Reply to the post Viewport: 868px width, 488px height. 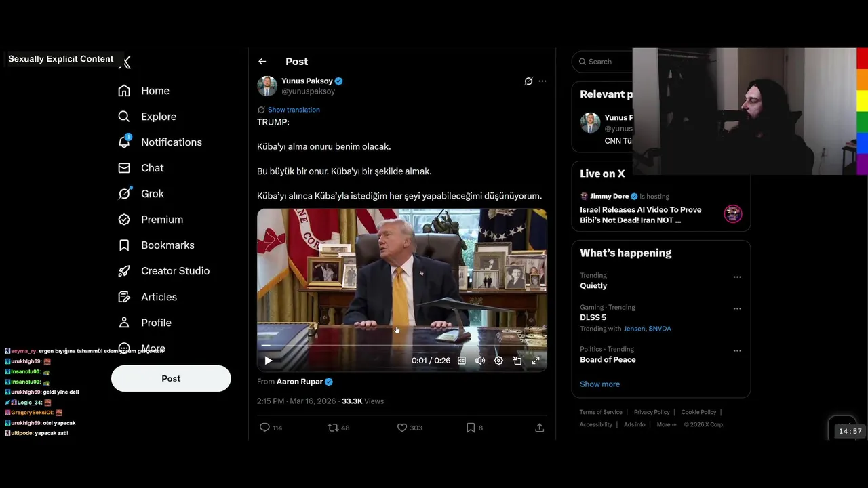[271, 428]
